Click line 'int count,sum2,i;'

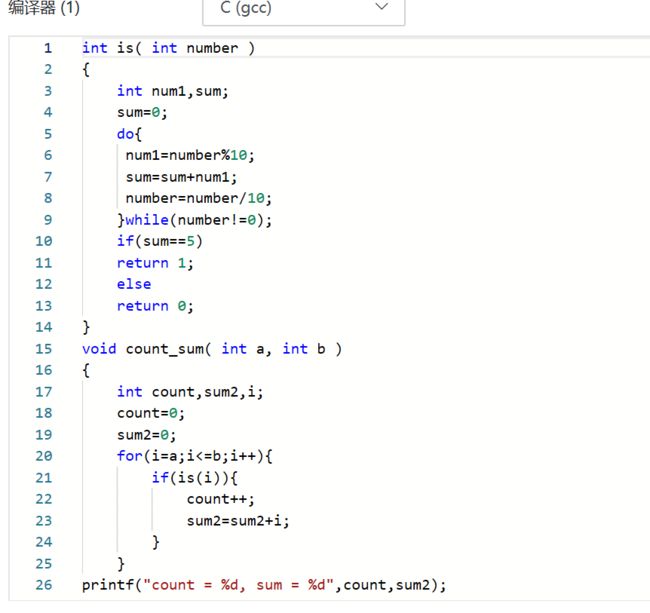(x=190, y=392)
